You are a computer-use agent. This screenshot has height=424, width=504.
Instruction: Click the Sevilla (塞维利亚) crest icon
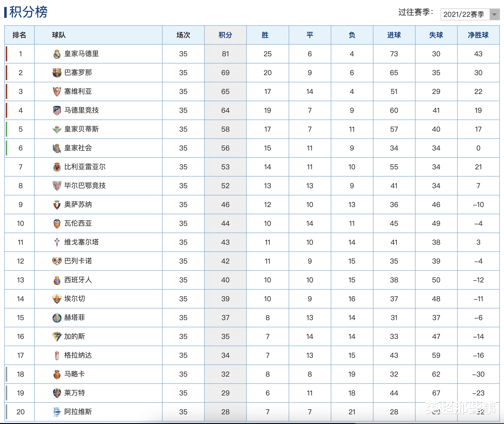[57, 92]
